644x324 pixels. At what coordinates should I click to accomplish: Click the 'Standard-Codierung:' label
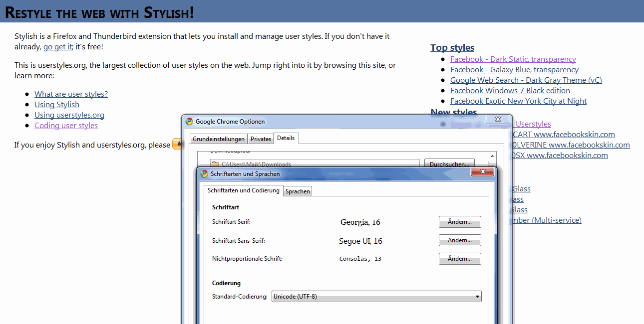240,297
